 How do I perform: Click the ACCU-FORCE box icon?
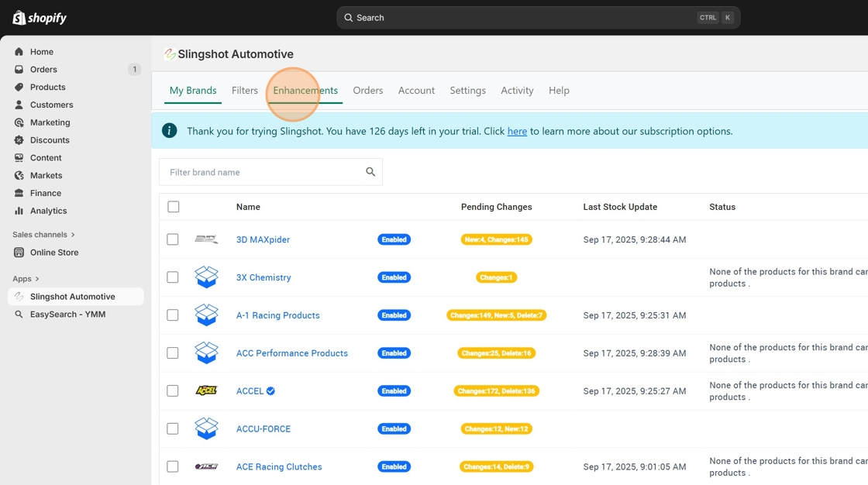click(206, 428)
